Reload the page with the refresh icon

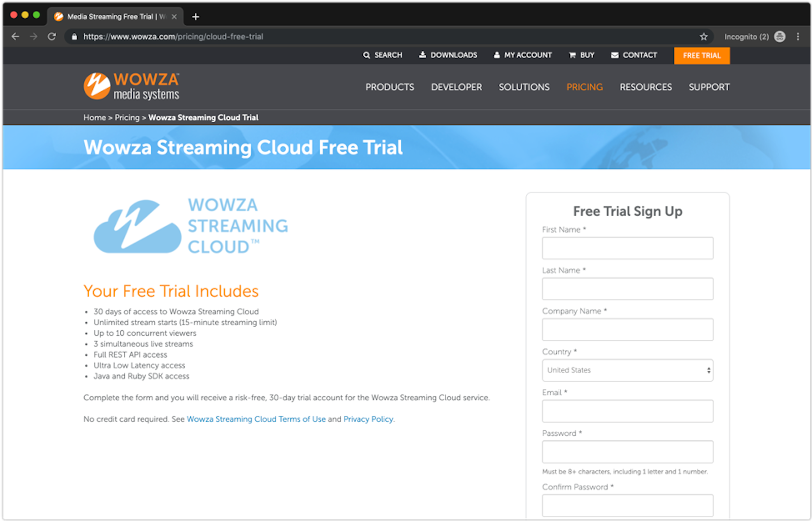(x=52, y=37)
